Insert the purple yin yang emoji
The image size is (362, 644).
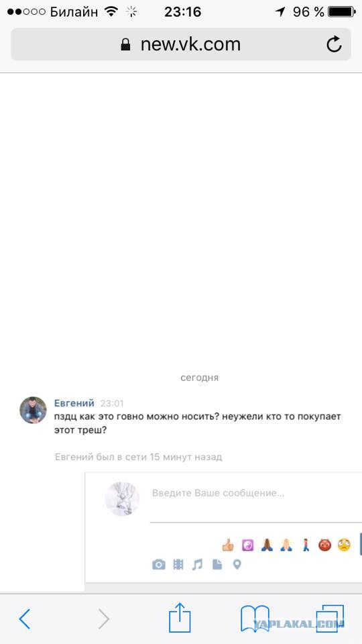click(x=247, y=545)
